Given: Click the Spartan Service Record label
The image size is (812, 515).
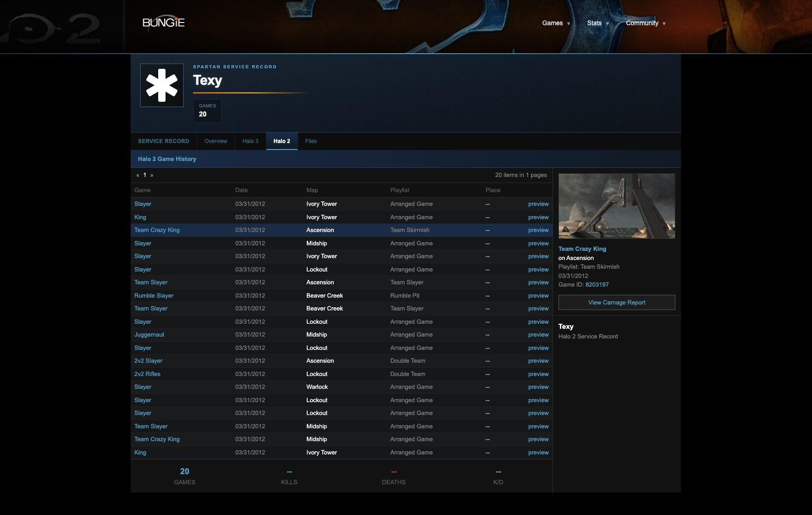Looking at the screenshot, I should tap(235, 67).
